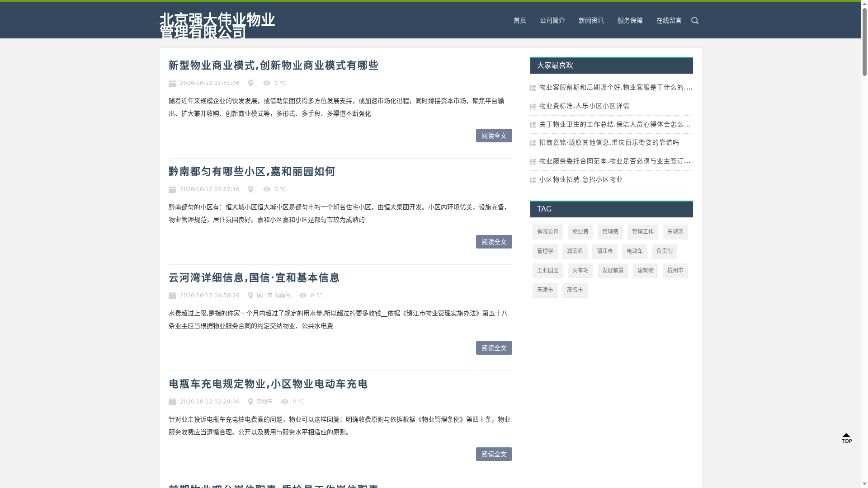Open 服务保障 navigation item
This screenshot has height=488, width=868.
(x=630, y=20)
